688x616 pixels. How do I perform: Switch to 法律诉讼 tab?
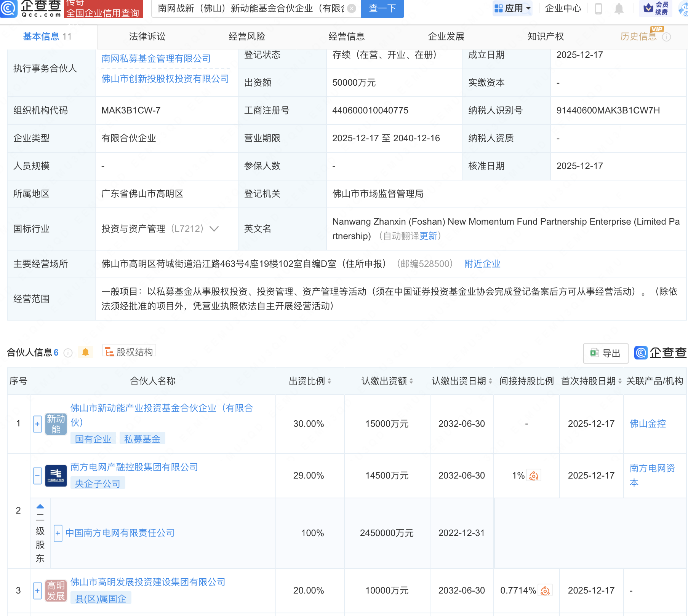[147, 37]
